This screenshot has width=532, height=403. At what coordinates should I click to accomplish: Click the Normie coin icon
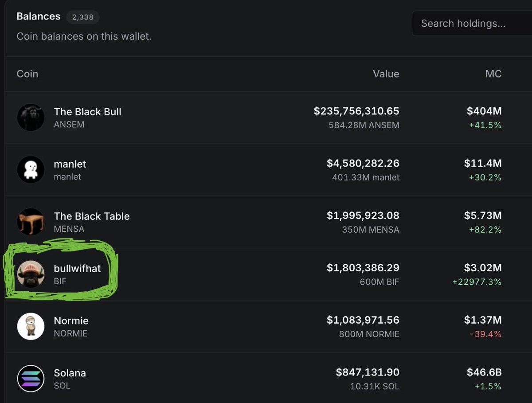31,326
